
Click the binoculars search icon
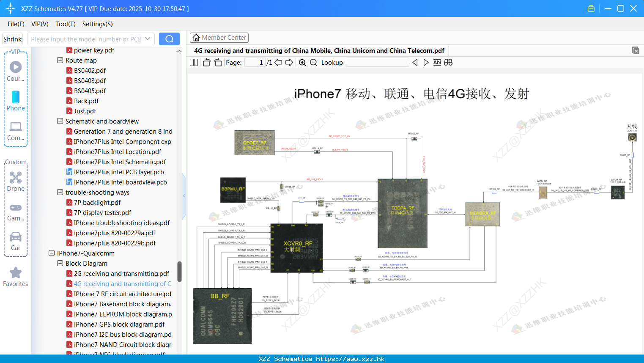coord(448,62)
